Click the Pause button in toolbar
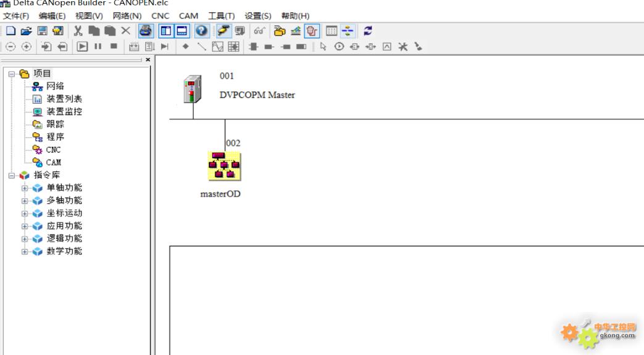This screenshot has width=644, height=355. coord(98,46)
